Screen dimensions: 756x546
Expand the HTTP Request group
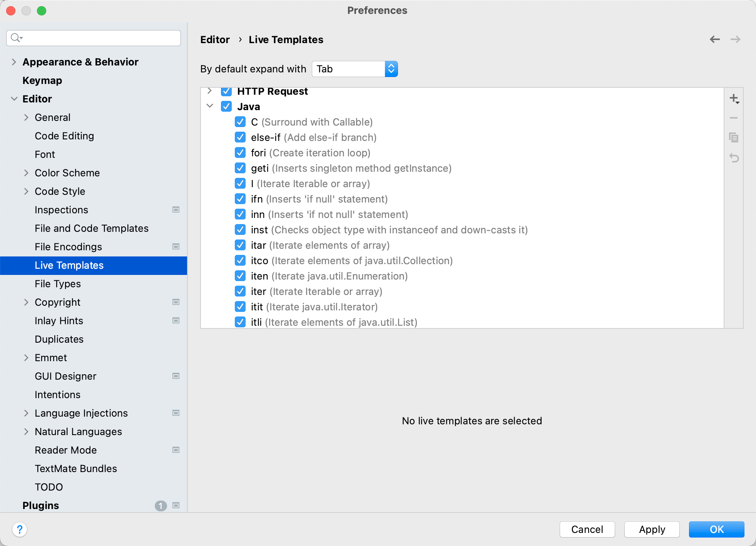(210, 91)
